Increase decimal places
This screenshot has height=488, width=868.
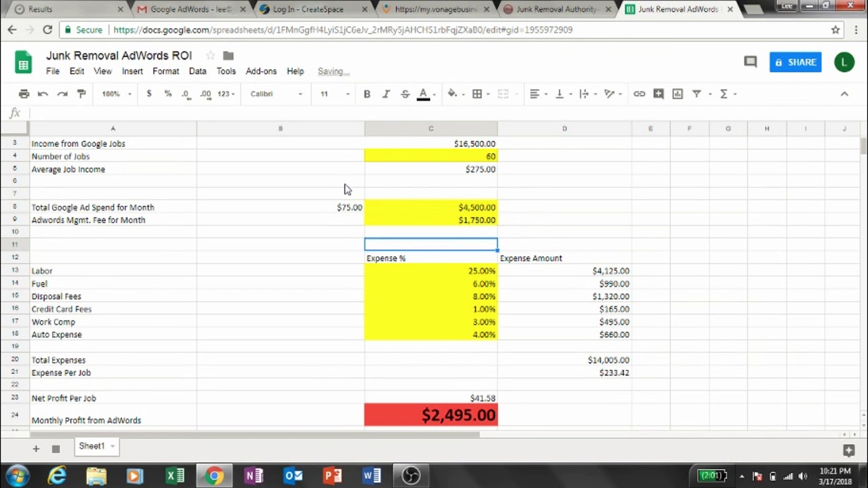205,94
